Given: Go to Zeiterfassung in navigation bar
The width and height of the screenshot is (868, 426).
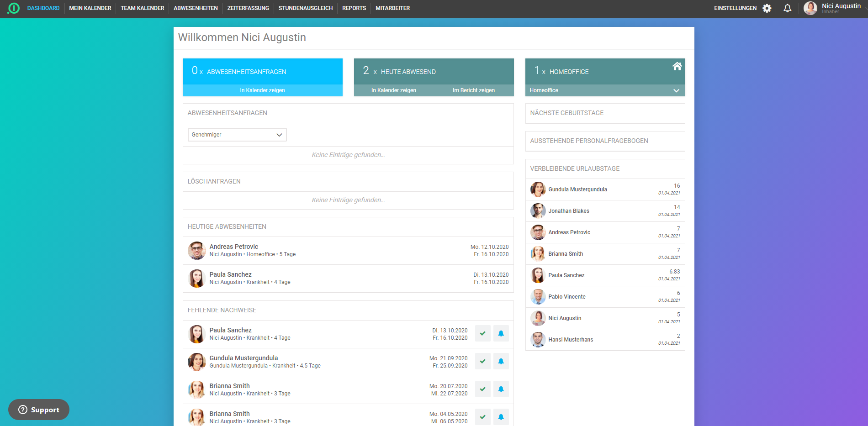Looking at the screenshot, I should [248, 8].
